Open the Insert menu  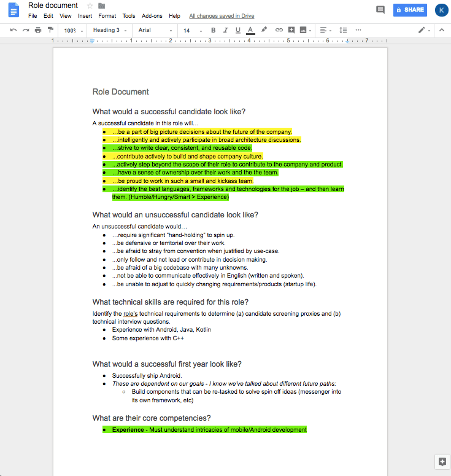tap(85, 16)
